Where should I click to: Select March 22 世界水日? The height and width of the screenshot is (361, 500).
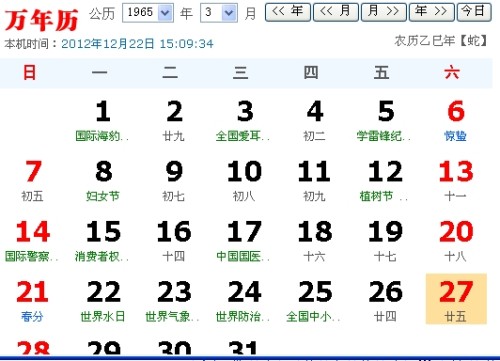(x=103, y=302)
